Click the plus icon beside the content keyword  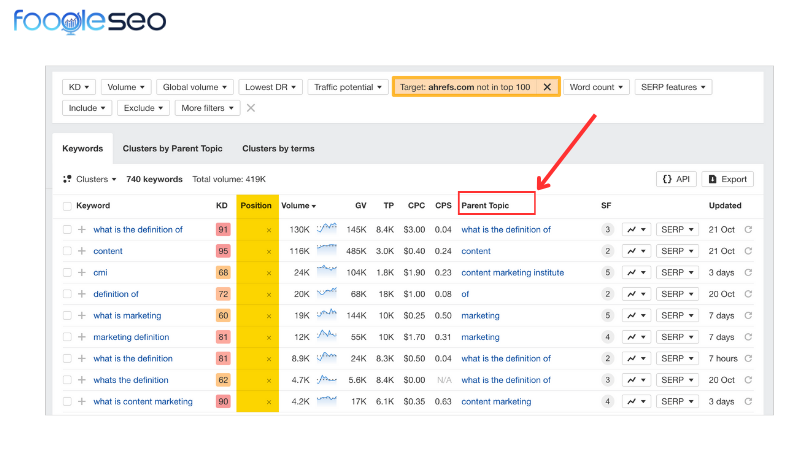pos(82,251)
